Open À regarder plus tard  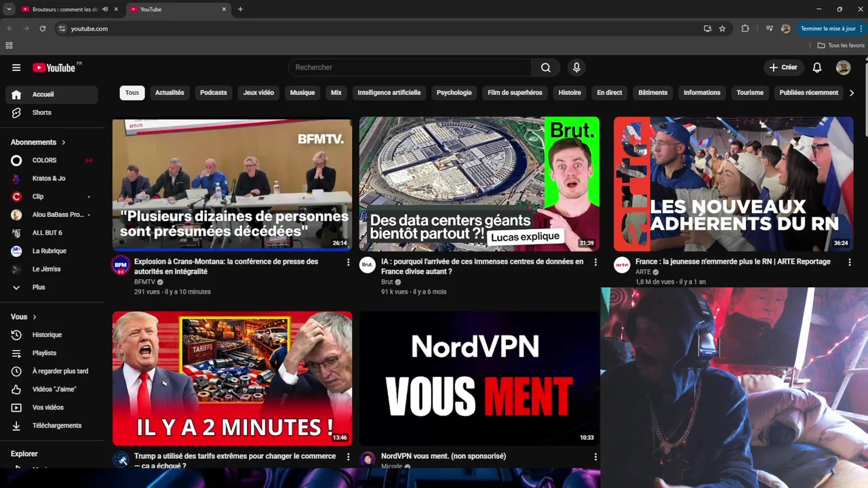(x=52, y=371)
